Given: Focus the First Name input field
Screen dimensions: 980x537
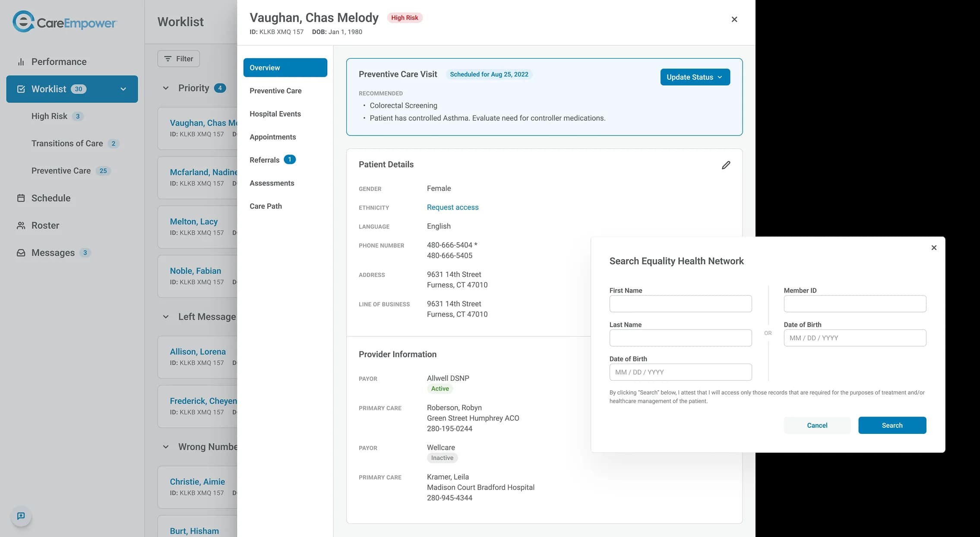Looking at the screenshot, I should 680,303.
